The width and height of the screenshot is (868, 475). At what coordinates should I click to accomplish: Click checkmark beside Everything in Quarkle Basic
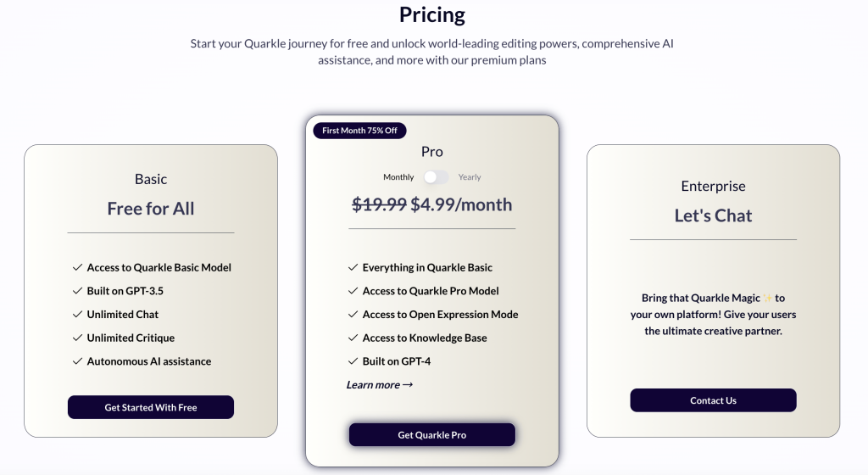coord(353,267)
